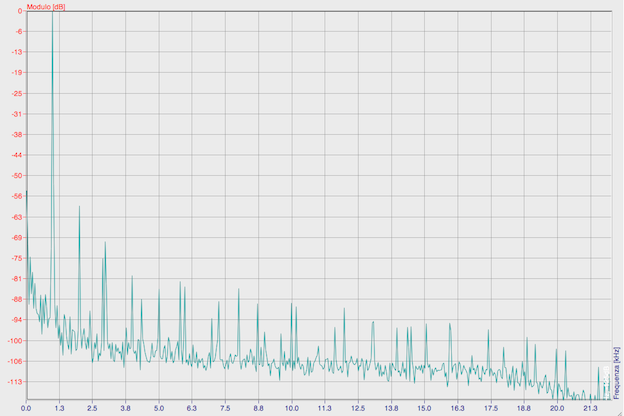
Task: Select the 10.0 kHz axis label
Action: 292,408
